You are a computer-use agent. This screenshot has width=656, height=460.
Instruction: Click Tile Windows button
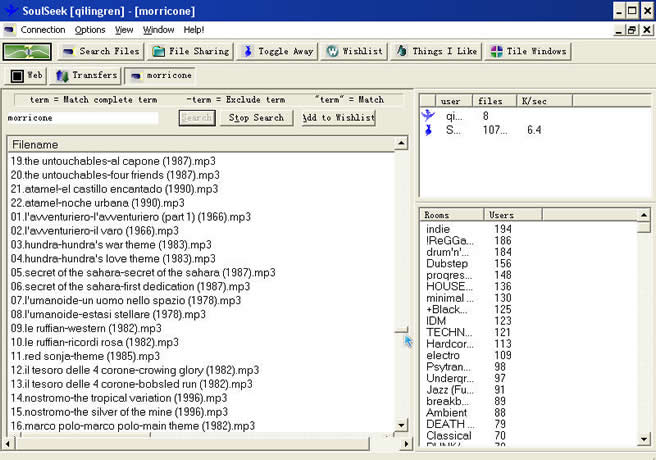[x=528, y=51]
